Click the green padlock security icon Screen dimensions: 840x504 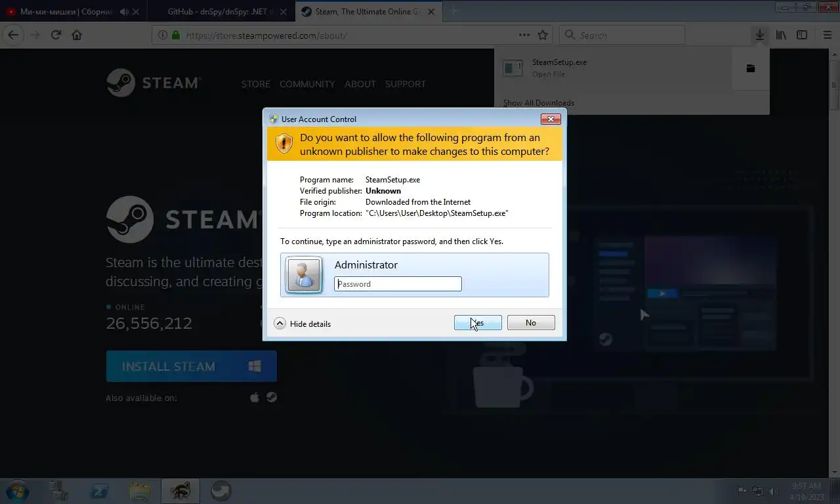[176, 35]
